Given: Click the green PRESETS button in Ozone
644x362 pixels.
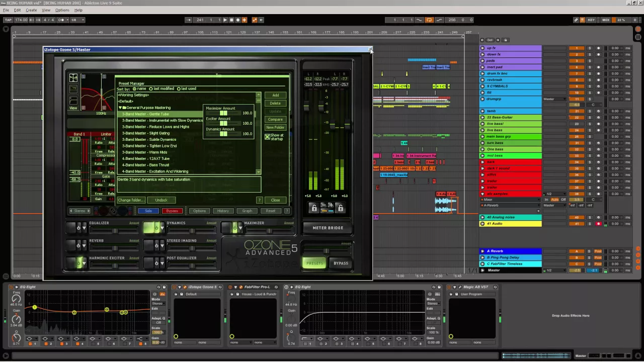Looking at the screenshot, I should pyautogui.click(x=315, y=263).
